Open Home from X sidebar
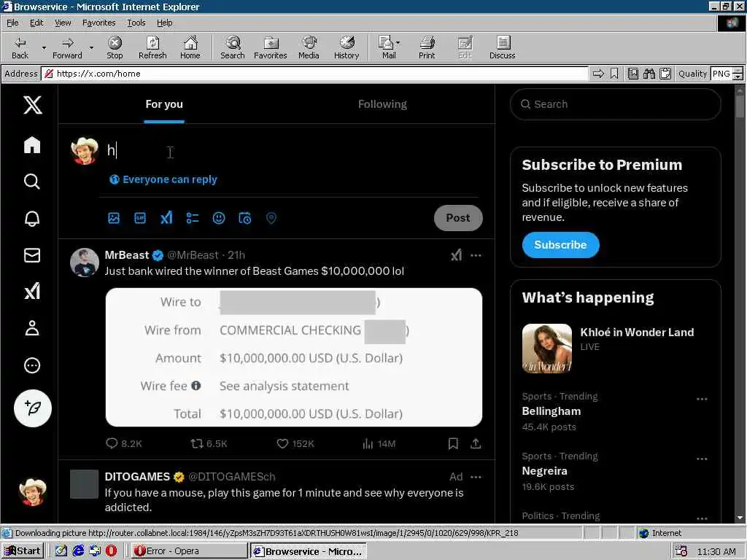The height and width of the screenshot is (560, 747). 32,145
